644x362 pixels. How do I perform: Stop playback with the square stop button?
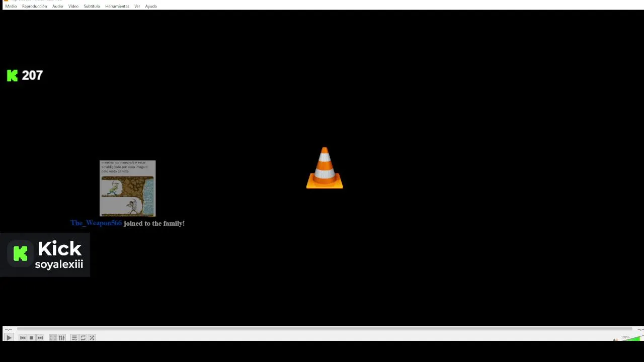31,338
